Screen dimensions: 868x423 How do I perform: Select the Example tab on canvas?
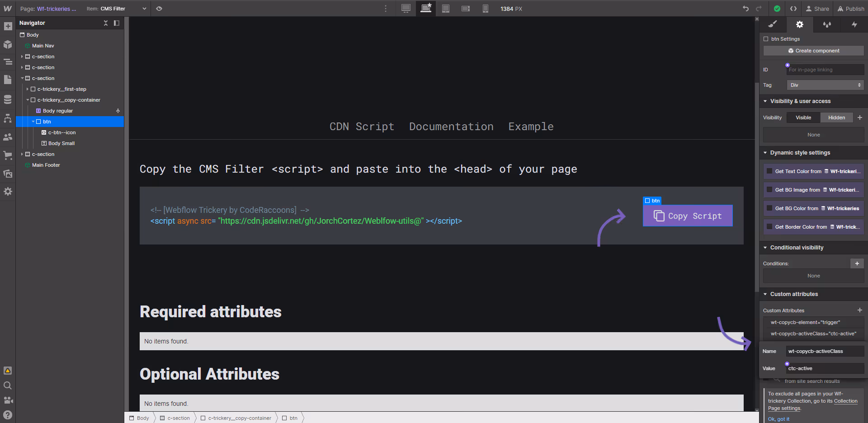click(531, 127)
